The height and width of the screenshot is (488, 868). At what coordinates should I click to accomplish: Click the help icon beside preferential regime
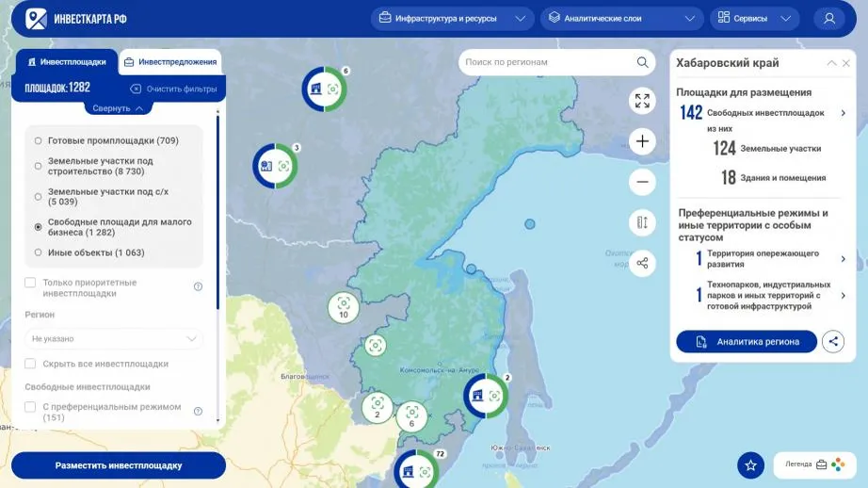199,411
